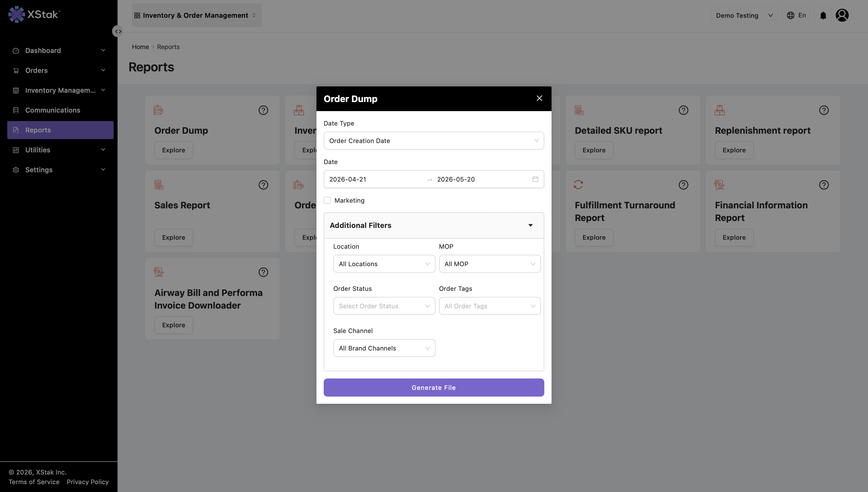
Task: Open the All Locations dropdown
Action: (x=384, y=264)
